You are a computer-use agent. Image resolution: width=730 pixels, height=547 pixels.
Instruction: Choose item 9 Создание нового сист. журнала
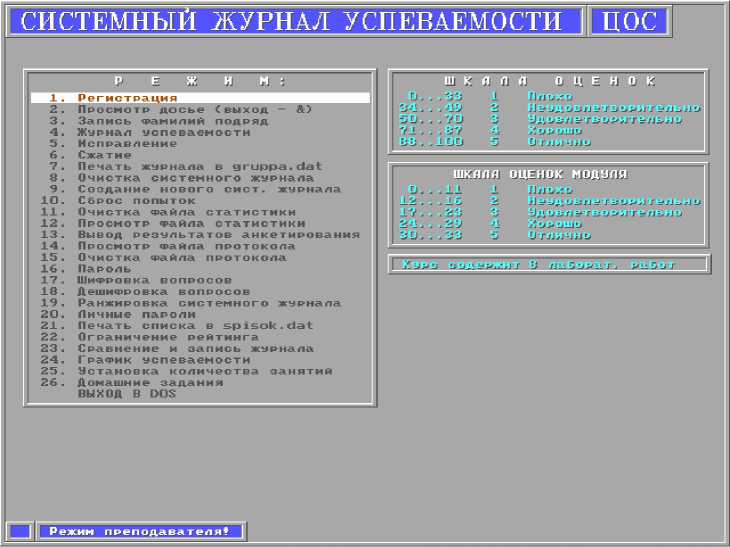click(x=195, y=189)
